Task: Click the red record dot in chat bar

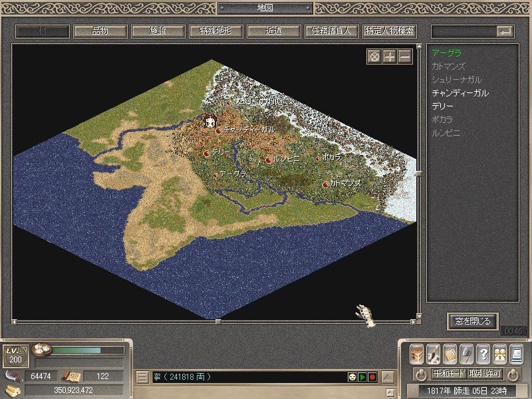Action: tap(372, 377)
